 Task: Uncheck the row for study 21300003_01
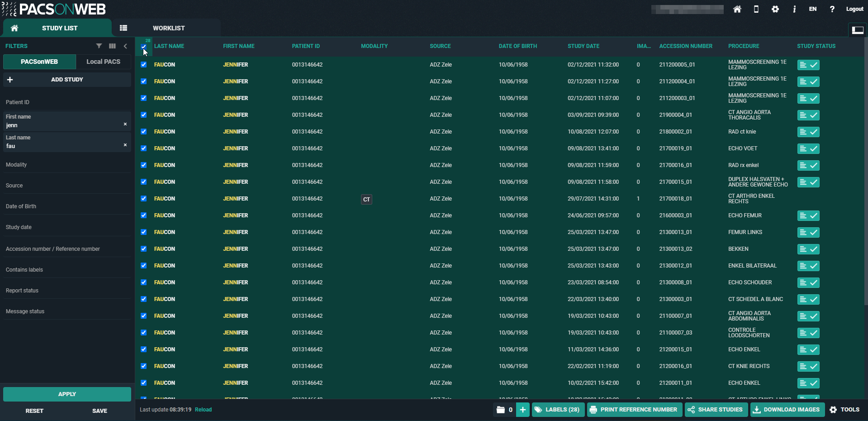click(x=143, y=299)
